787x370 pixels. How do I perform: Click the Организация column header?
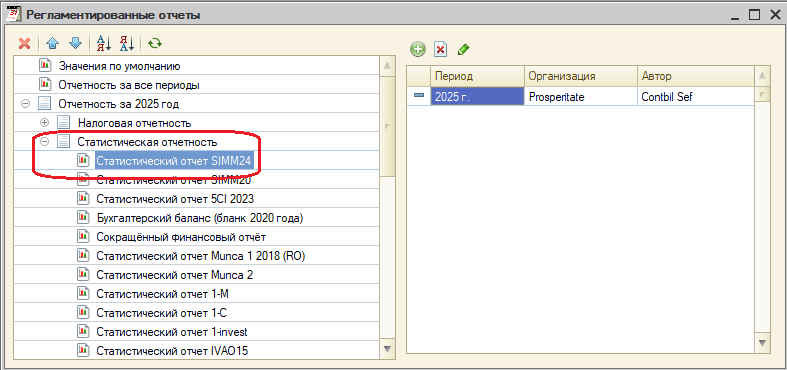click(581, 76)
